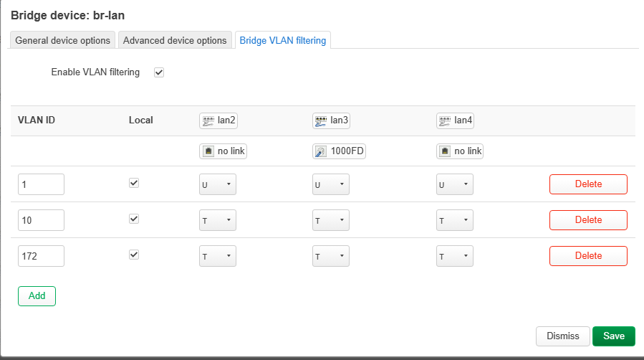Viewport: 644px width, 360px height.
Task: Open lan2 tagging dropdown for VLAN 172
Action: click(218, 256)
